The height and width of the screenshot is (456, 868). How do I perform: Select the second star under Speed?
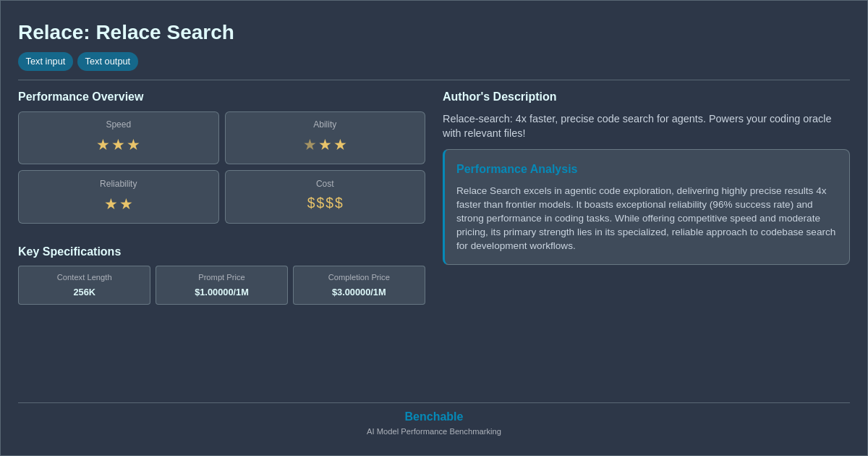point(118,144)
